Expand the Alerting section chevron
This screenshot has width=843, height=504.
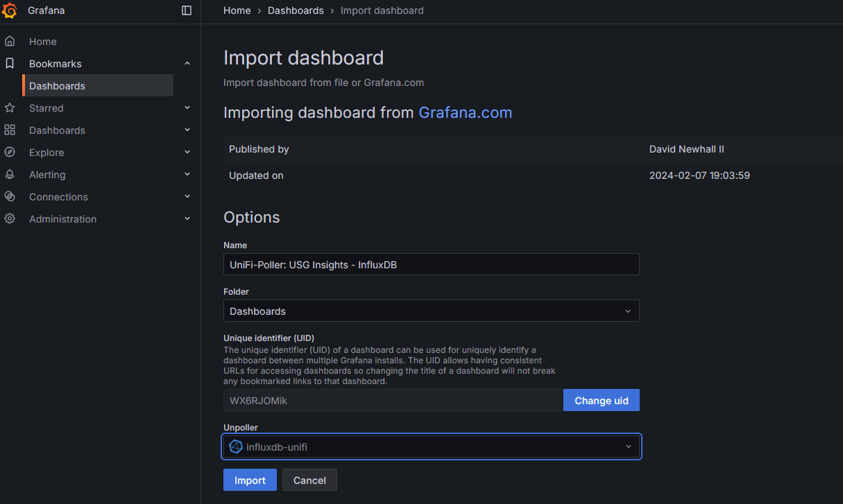click(x=187, y=175)
